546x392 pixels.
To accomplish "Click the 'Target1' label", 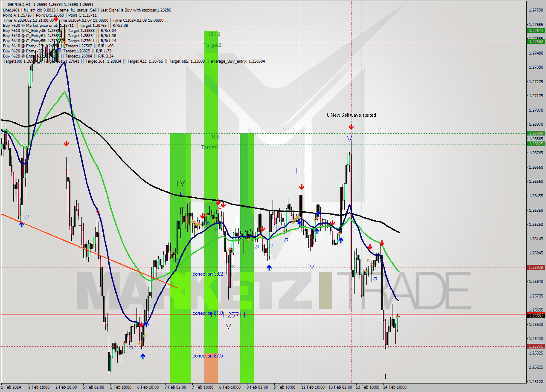I will tap(209, 147).
